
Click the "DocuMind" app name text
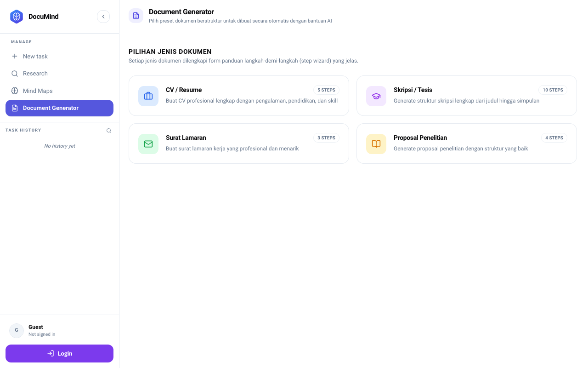(44, 17)
